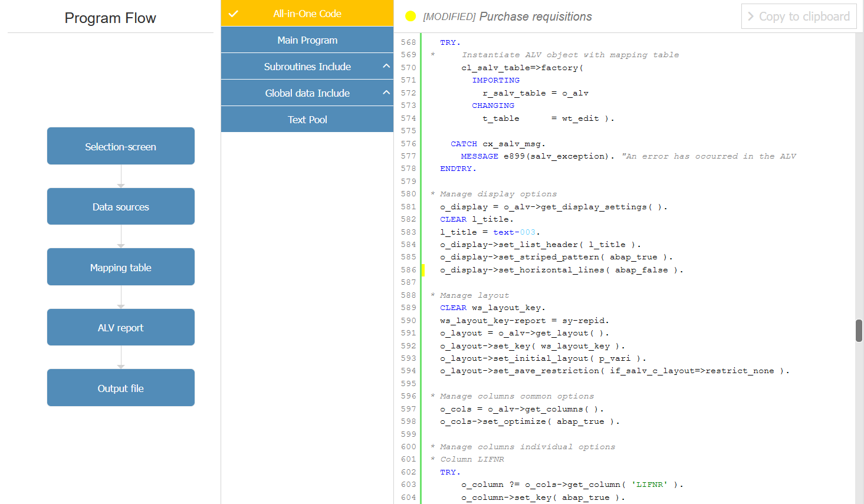Screen dimensions: 864x504
Task: Click the Purchase requisitions title text
Action: click(x=536, y=17)
